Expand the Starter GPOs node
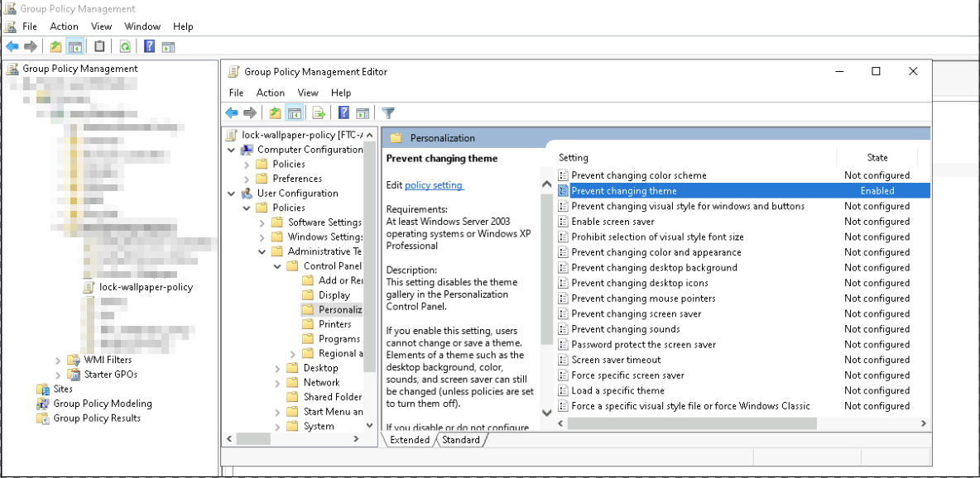This screenshot has height=478, width=980. [x=59, y=375]
